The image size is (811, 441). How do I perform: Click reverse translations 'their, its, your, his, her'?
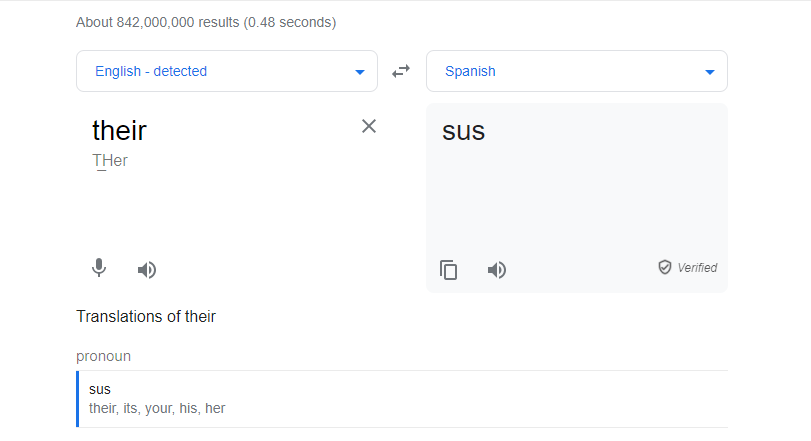point(157,408)
